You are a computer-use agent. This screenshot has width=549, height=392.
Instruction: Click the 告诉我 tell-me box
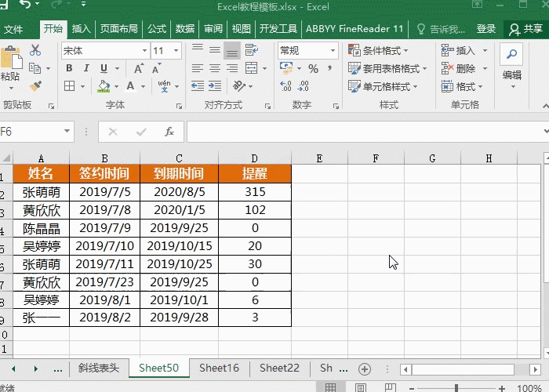tap(441, 30)
